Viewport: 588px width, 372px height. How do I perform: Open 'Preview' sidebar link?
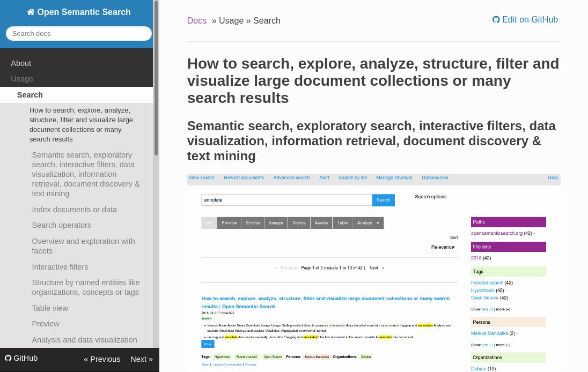46,324
